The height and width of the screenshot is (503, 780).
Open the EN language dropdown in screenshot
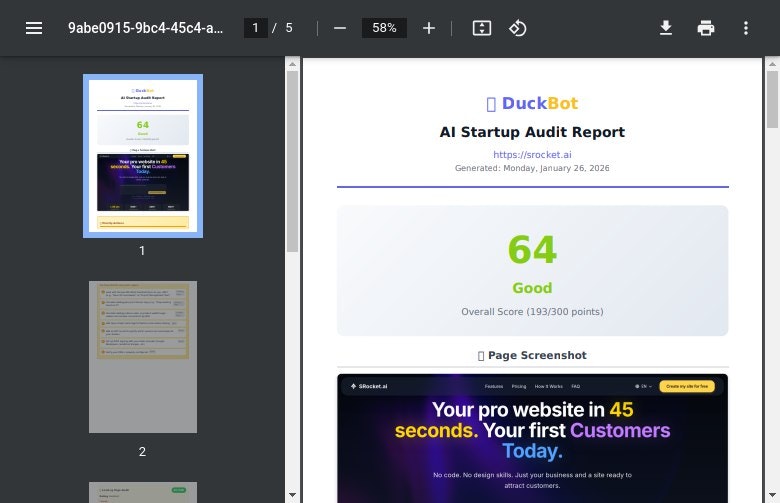point(643,387)
